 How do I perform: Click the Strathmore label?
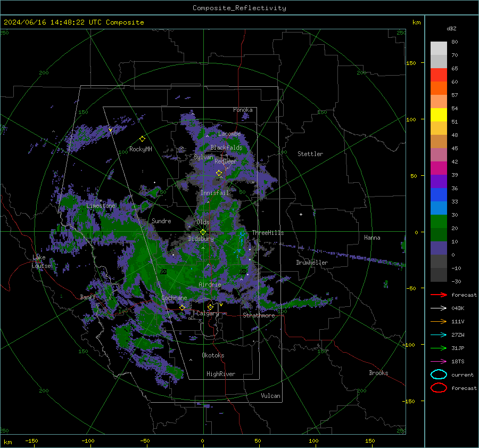coord(259,315)
